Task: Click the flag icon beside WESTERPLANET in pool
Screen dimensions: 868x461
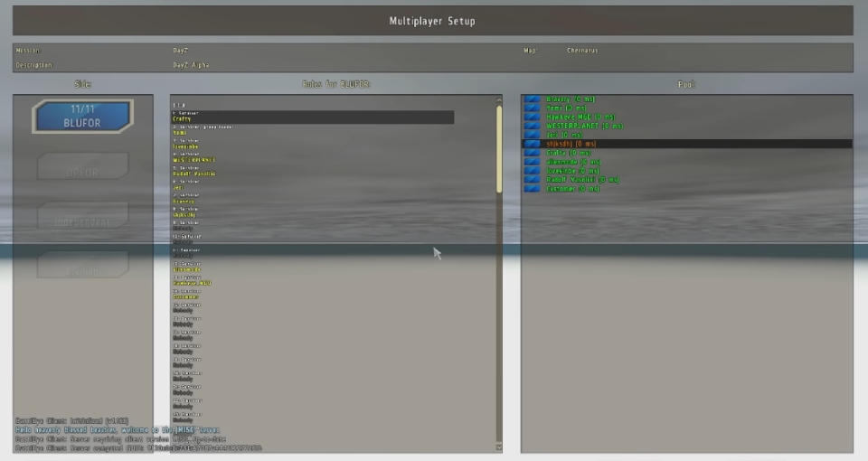Action: [532, 126]
